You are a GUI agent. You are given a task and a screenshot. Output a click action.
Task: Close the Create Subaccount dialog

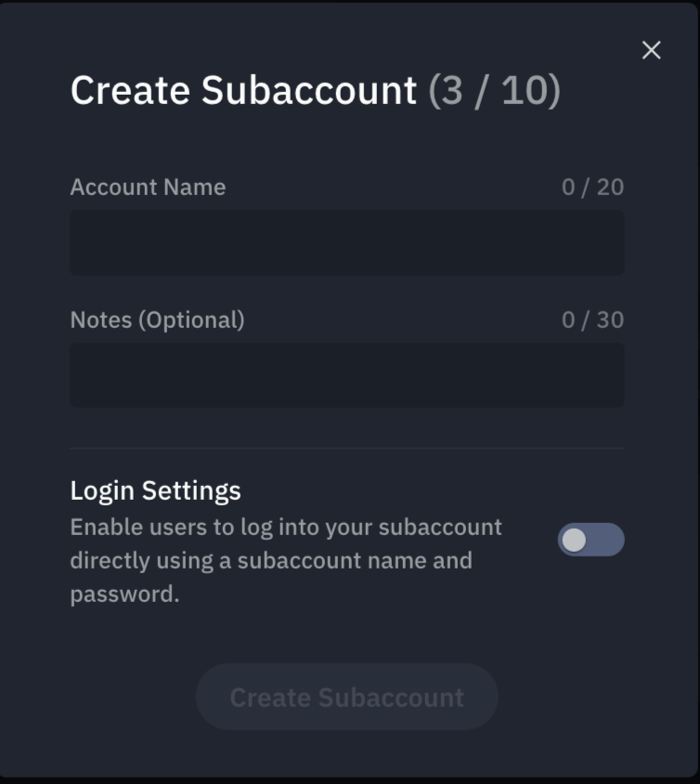(651, 50)
